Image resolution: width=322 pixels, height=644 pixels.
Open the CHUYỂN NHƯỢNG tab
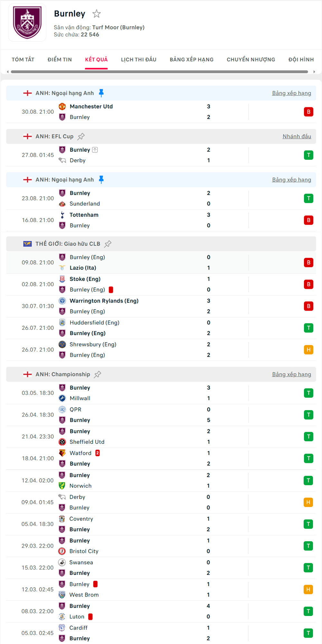pyautogui.click(x=251, y=60)
